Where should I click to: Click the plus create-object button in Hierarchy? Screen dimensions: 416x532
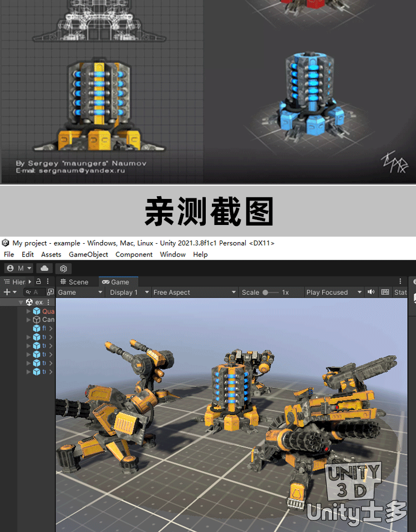pyautogui.click(x=7, y=292)
